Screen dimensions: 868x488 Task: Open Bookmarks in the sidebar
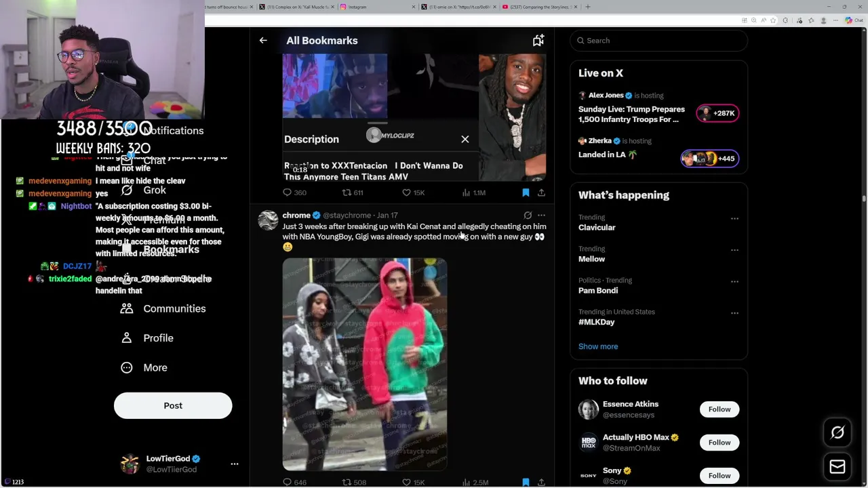[x=160, y=249]
